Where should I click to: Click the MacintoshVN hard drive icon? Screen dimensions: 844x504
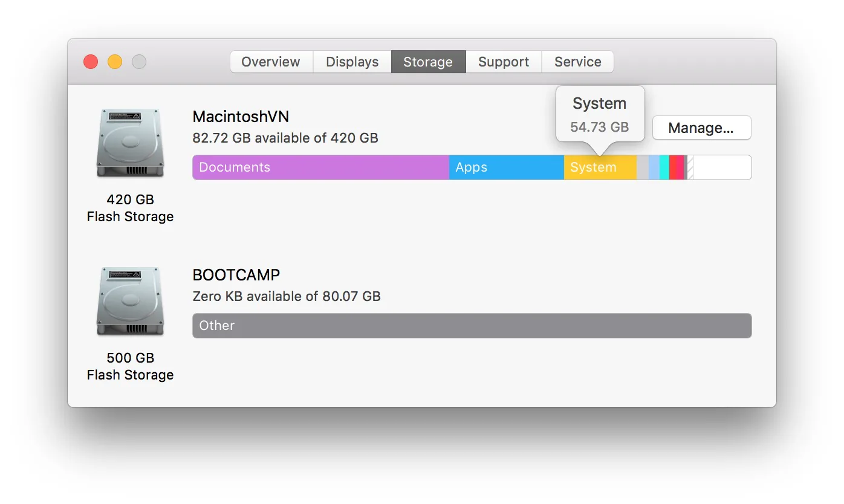pyautogui.click(x=130, y=143)
